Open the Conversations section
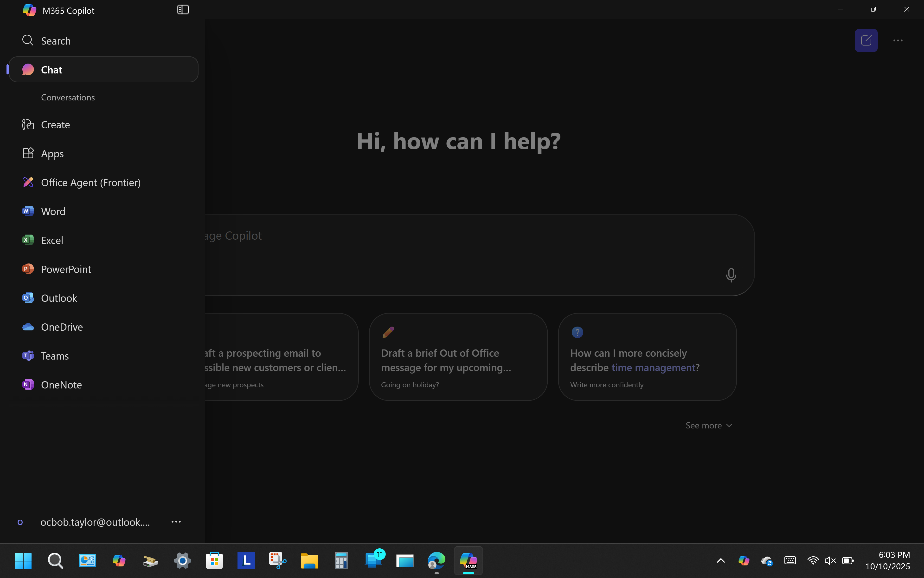The image size is (924, 578). pos(68,98)
